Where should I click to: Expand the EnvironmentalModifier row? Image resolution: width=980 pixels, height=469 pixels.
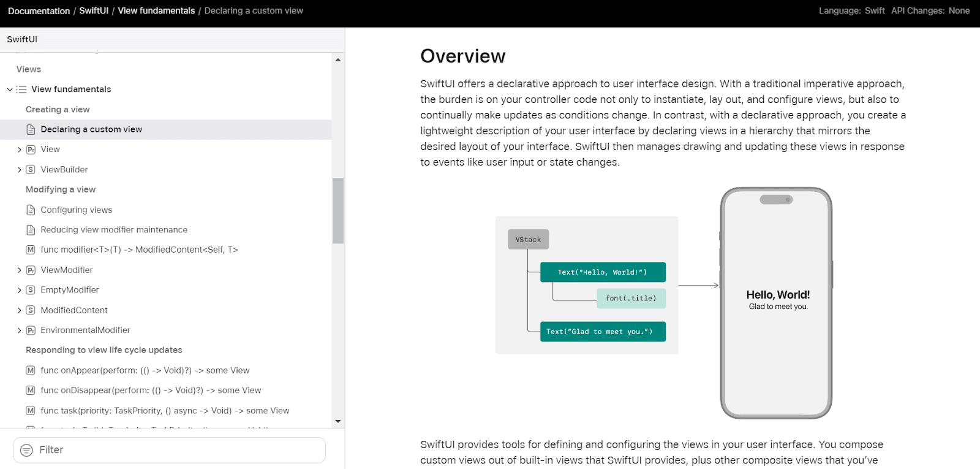tap(20, 330)
